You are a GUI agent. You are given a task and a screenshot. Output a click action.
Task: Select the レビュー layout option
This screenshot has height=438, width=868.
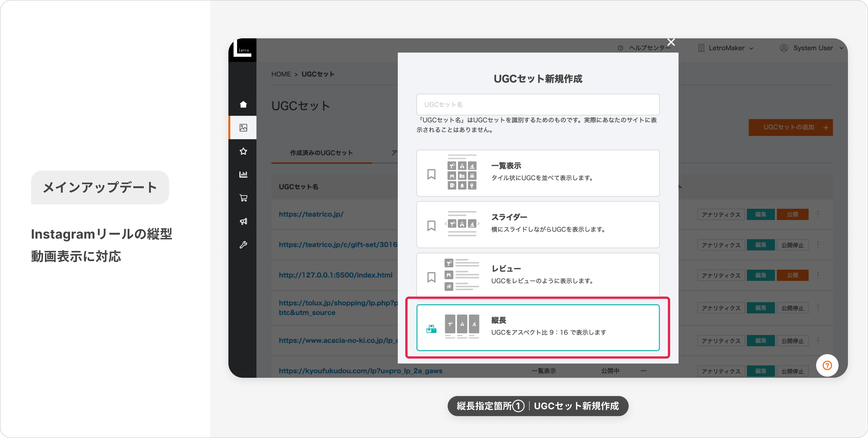coord(538,275)
